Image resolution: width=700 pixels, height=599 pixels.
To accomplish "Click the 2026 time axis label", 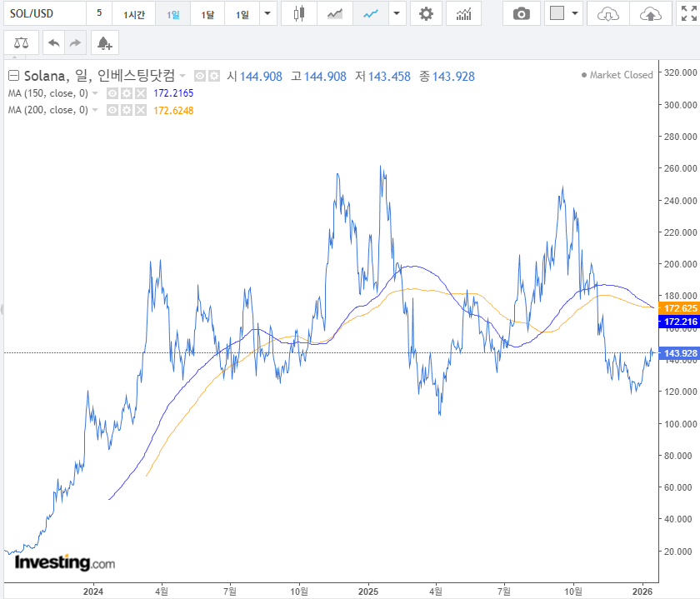I will click(642, 592).
